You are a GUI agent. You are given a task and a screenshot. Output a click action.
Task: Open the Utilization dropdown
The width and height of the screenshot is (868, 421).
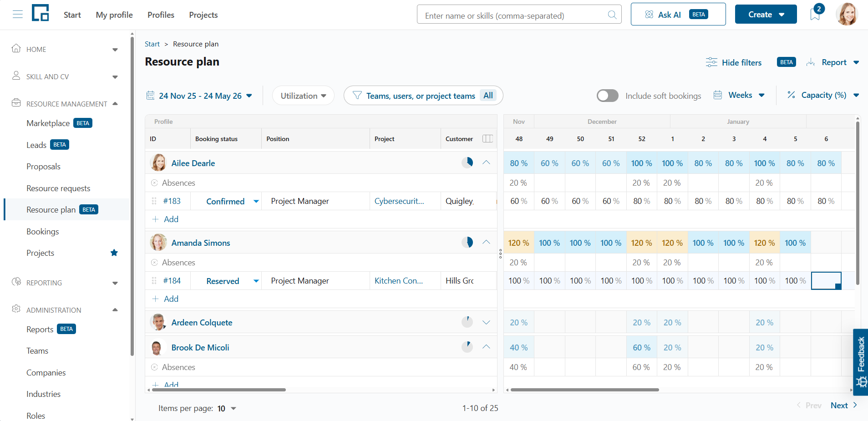[x=303, y=96]
